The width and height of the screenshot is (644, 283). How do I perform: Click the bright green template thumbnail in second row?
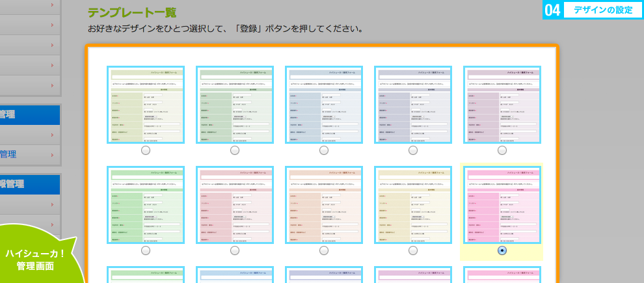[146, 205]
